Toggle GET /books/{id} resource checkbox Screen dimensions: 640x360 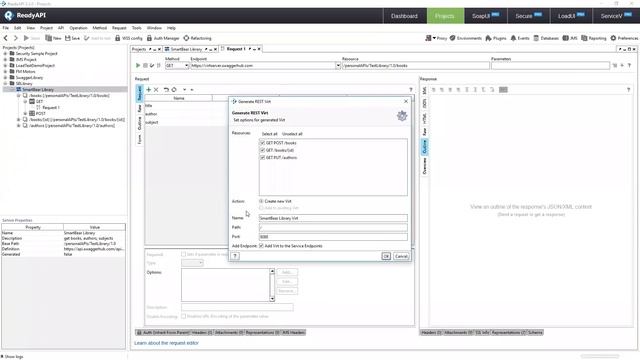point(262,150)
